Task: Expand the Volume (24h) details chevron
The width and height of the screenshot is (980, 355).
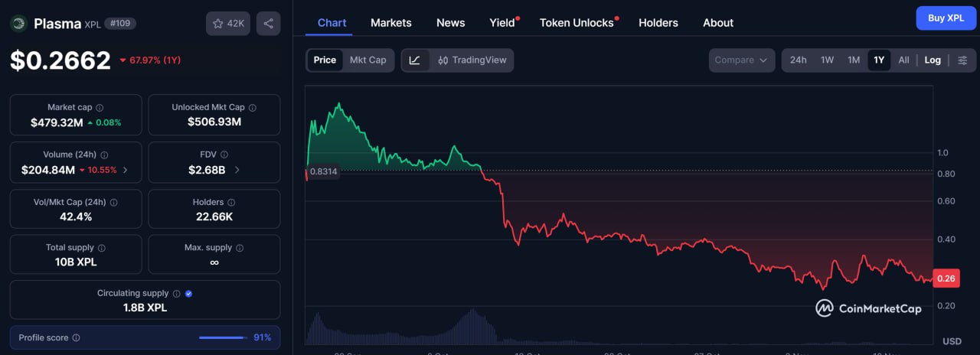Action: [x=126, y=170]
